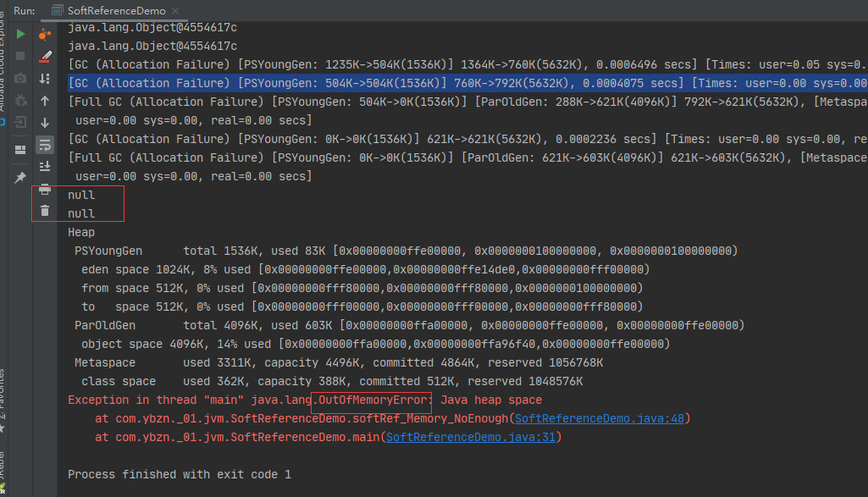Click the 'object space 4096K, 14% used' line
Image resolution: width=868 pixels, height=497 pixels.
(x=375, y=345)
